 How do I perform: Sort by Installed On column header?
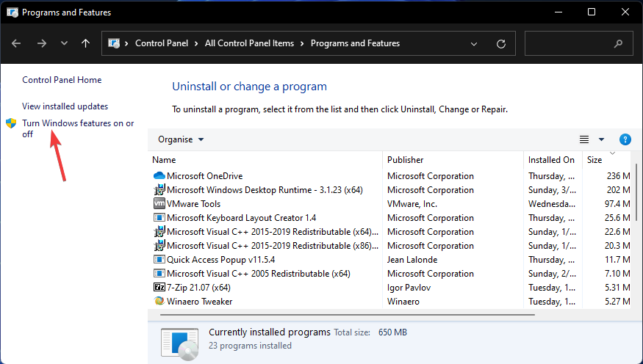tap(551, 160)
